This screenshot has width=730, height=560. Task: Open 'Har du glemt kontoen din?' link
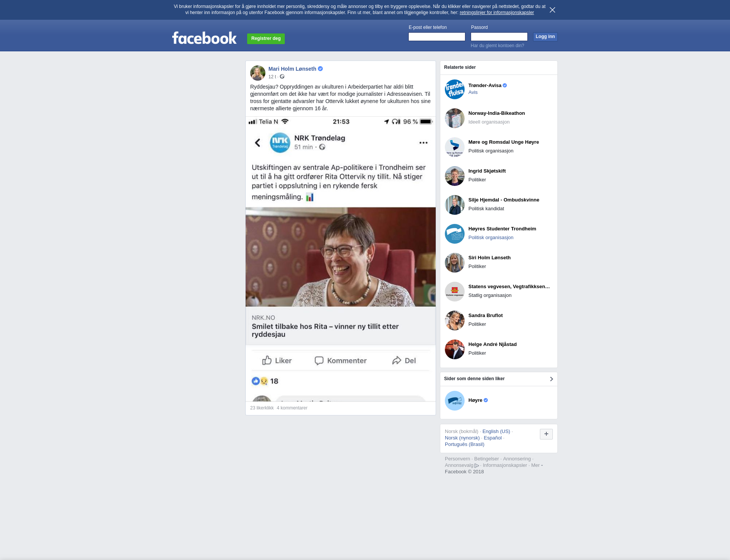497,46
